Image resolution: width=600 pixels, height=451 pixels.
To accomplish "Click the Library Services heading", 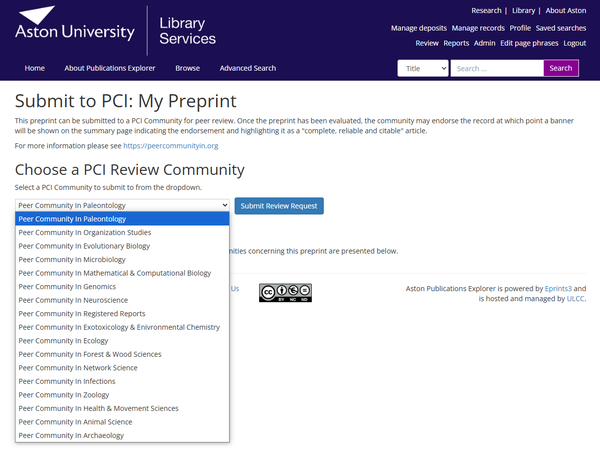I will 188,31.
